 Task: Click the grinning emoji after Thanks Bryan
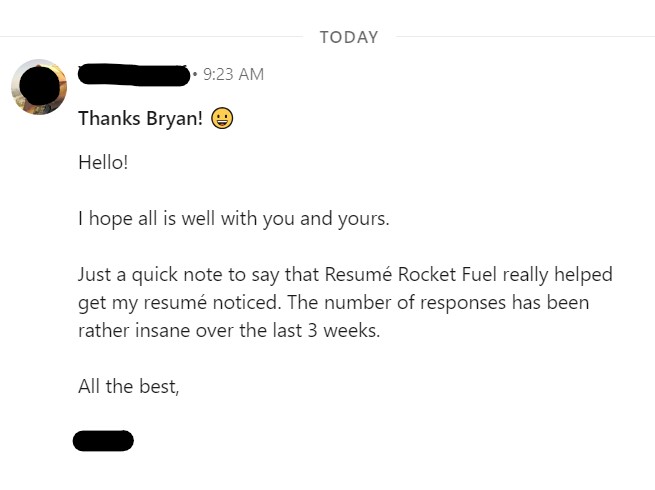222,118
